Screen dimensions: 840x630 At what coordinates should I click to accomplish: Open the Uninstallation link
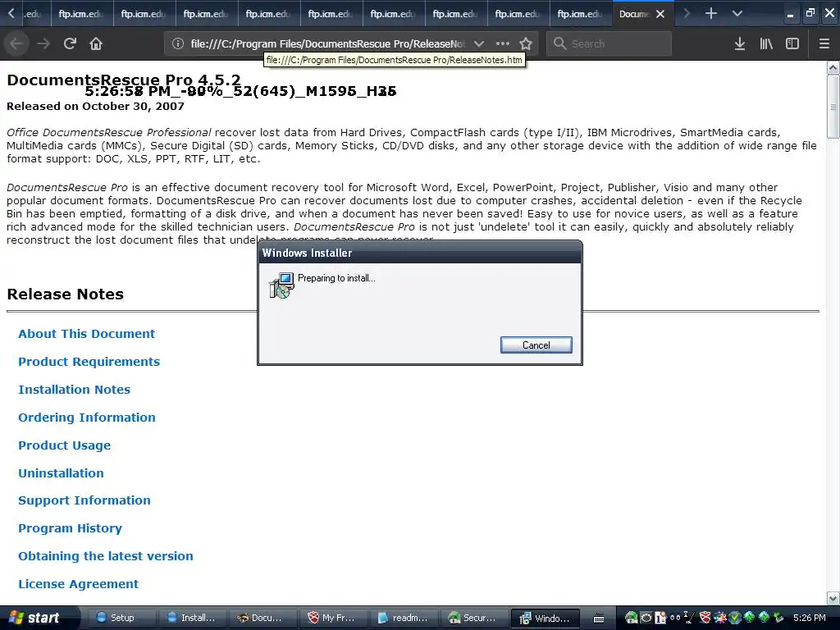coord(61,473)
